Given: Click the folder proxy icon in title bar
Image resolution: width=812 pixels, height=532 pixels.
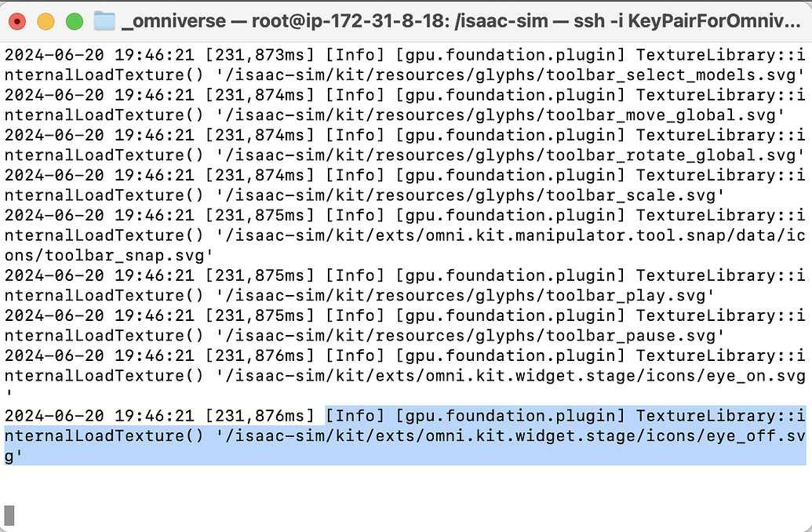Looking at the screenshot, I should 104,20.
